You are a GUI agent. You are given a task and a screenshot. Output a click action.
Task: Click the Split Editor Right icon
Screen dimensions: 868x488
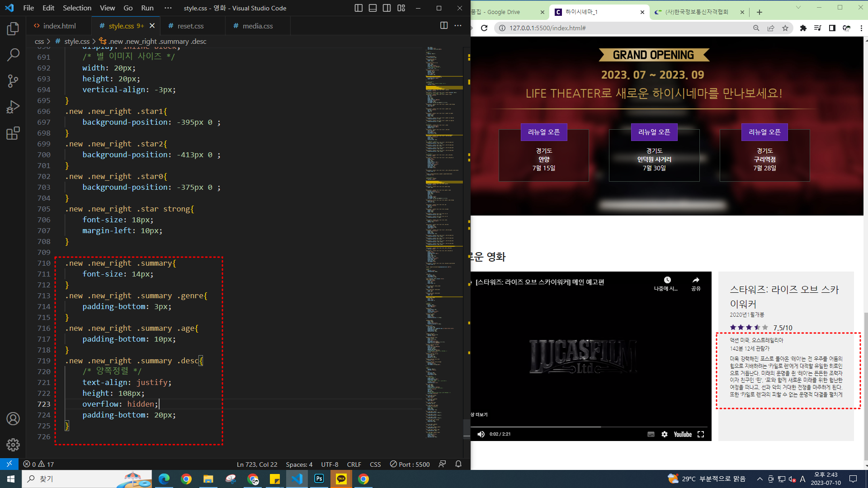444,26
